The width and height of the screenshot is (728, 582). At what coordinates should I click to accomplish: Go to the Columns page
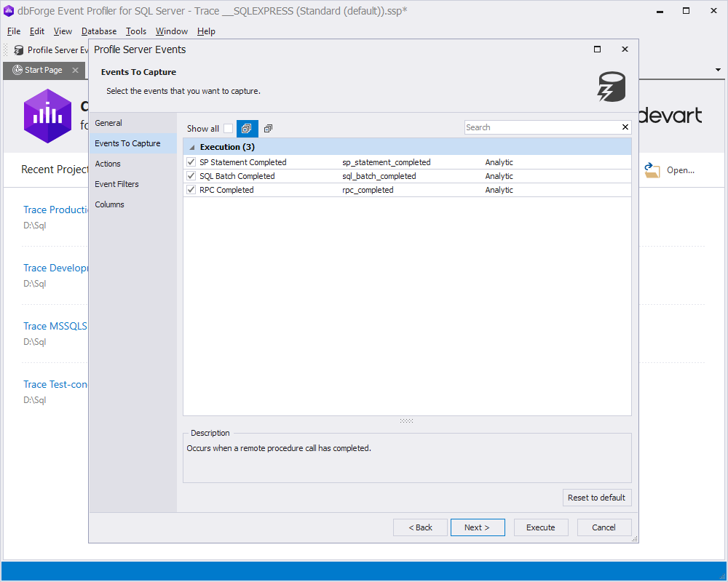(x=132, y=204)
